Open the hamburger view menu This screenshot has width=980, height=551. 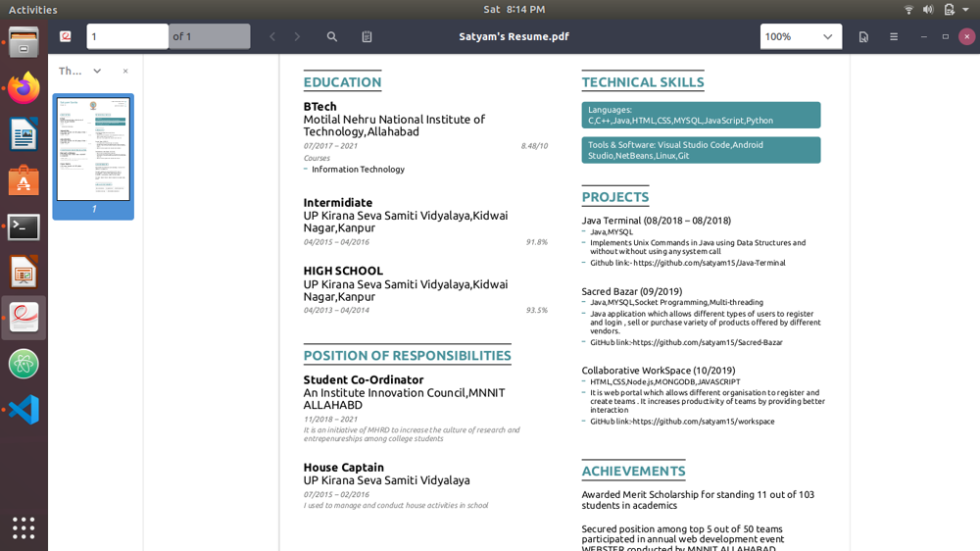point(894,36)
